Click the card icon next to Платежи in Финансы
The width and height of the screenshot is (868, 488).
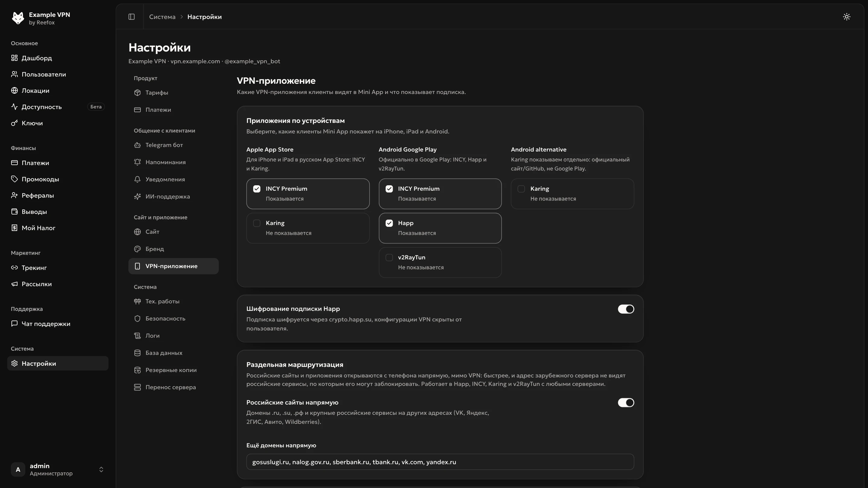click(x=14, y=163)
